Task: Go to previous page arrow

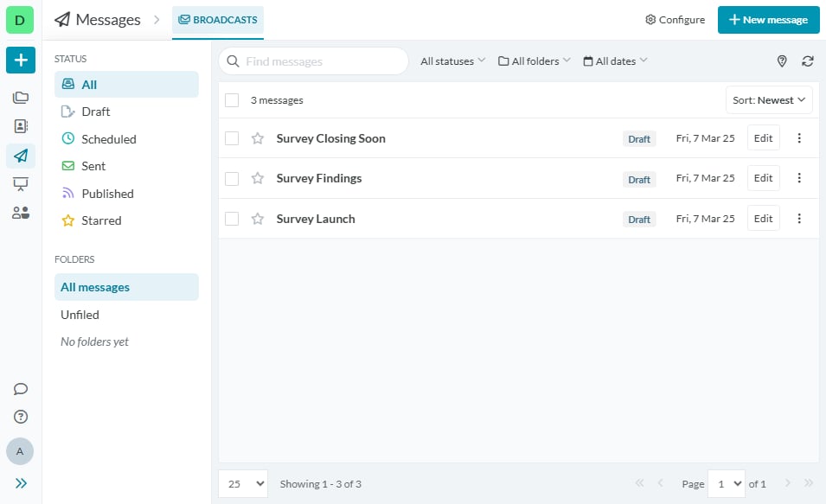Action: pos(660,483)
